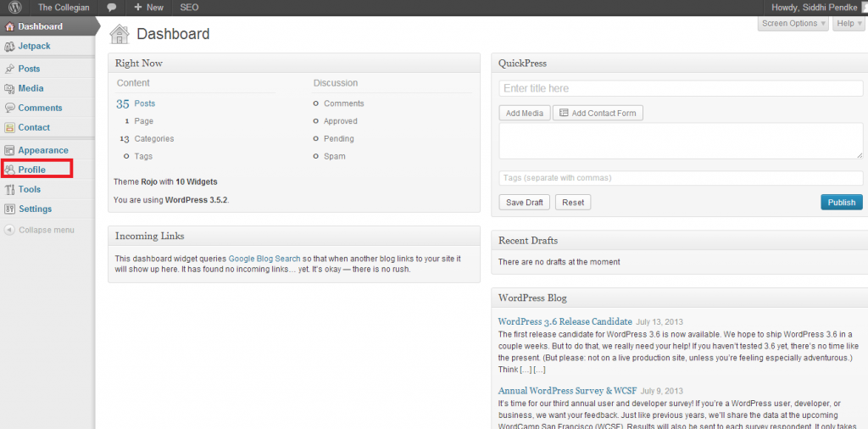Click the Posts pushpin icon
The height and width of the screenshot is (429, 868).
click(x=9, y=70)
